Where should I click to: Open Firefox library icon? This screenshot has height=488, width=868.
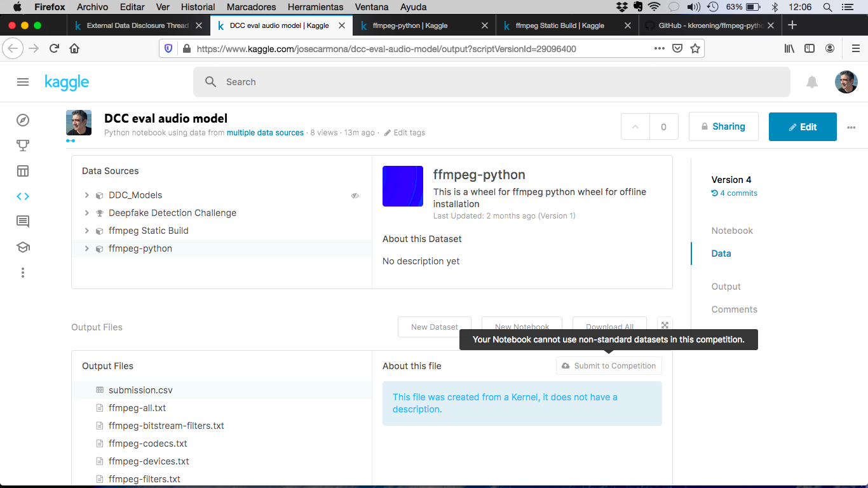pyautogui.click(x=789, y=48)
